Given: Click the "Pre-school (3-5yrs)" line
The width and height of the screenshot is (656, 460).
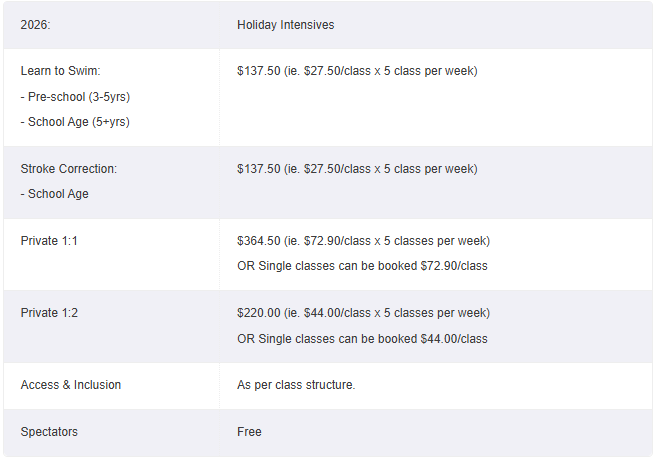Looking at the screenshot, I should pyautogui.click(x=75, y=97).
